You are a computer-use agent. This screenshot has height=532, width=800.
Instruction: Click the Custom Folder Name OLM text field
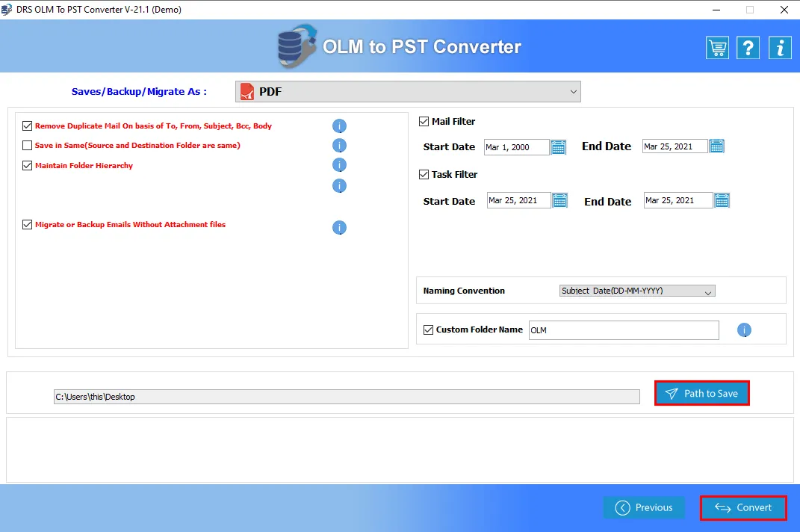coord(624,330)
